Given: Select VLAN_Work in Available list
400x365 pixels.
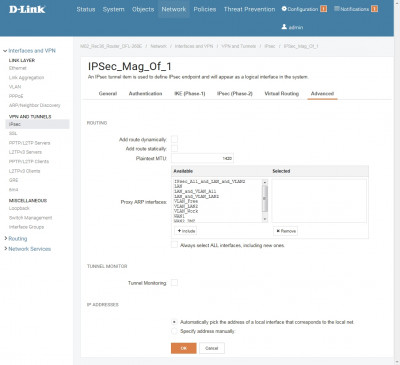Looking at the screenshot, I should click(186, 211).
